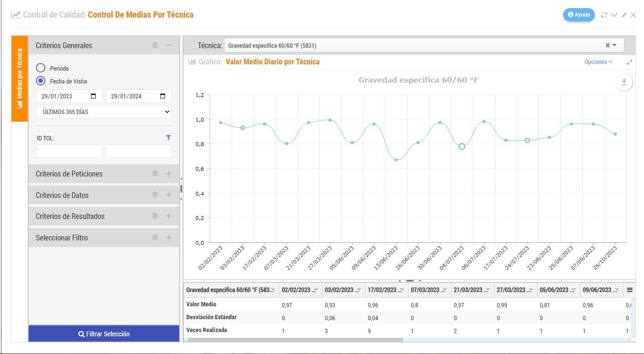Click the 0,93 Valor Medio cell
The image size is (644, 354).
pos(330,305)
